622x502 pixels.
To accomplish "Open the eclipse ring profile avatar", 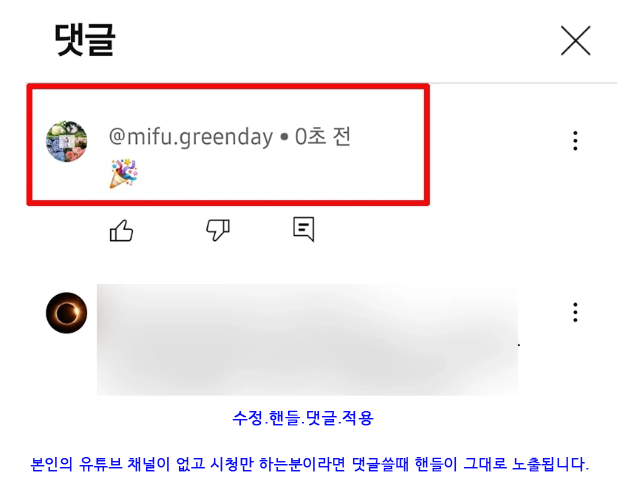I will (x=67, y=313).
